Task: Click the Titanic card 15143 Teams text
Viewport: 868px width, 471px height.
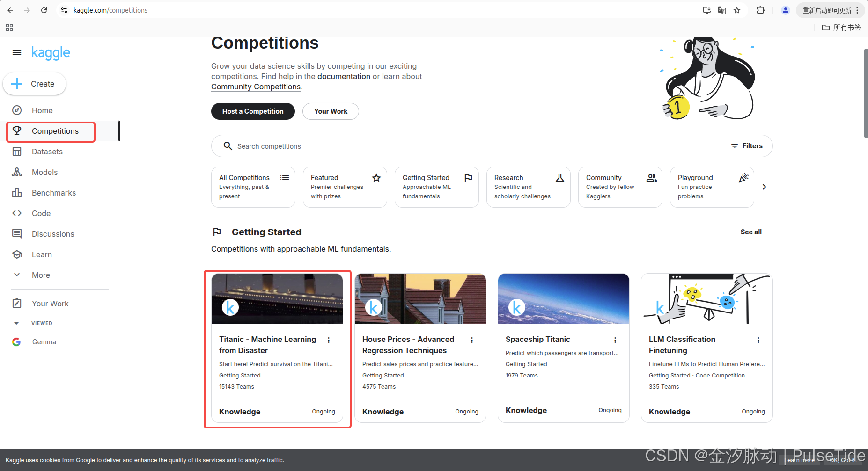Action: (x=236, y=387)
